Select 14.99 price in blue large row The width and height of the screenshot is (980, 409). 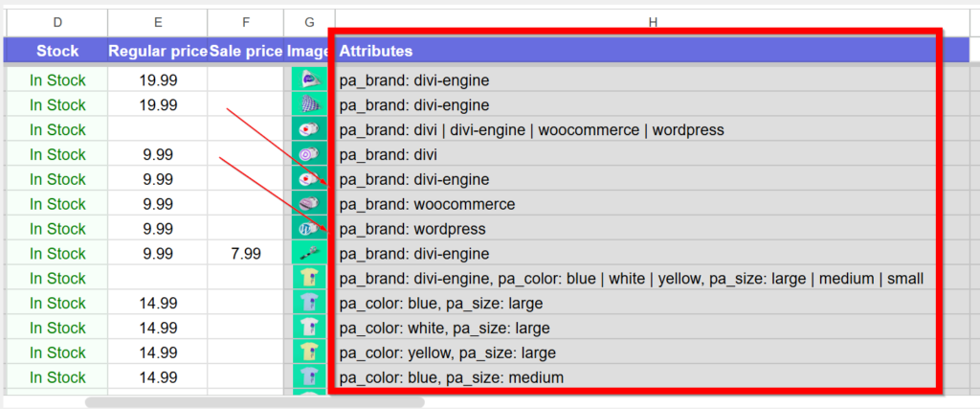(x=158, y=304)
